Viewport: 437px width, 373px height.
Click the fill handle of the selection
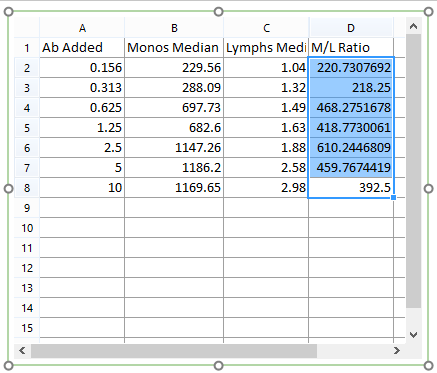tap(394, 198)
